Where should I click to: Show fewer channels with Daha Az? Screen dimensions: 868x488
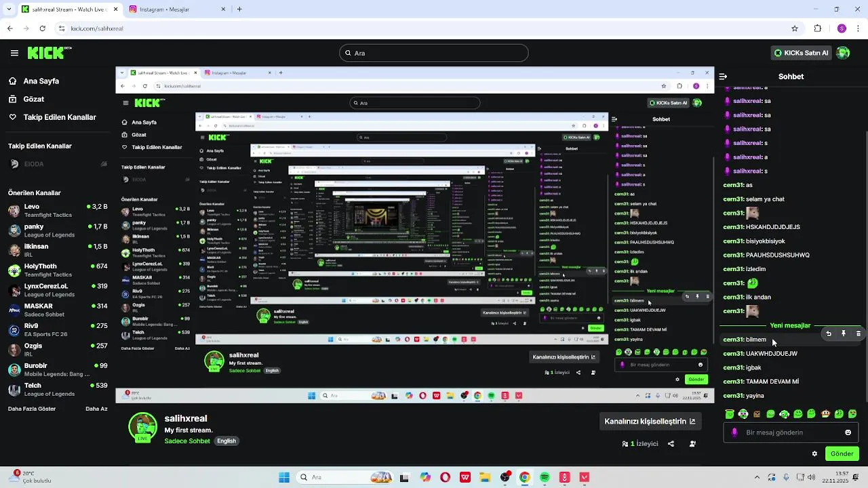pyautogui.click(x=96, y=409)
